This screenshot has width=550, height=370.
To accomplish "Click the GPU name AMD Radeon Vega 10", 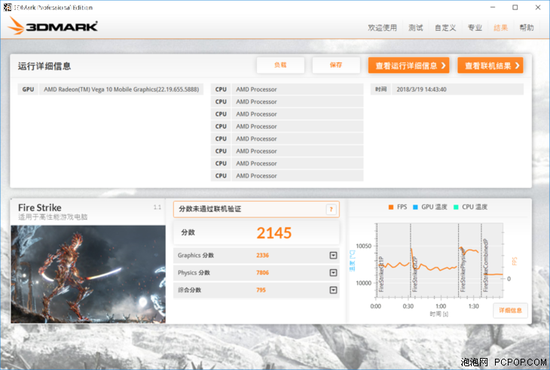I will pyautogui.click(x=121, y=89).
